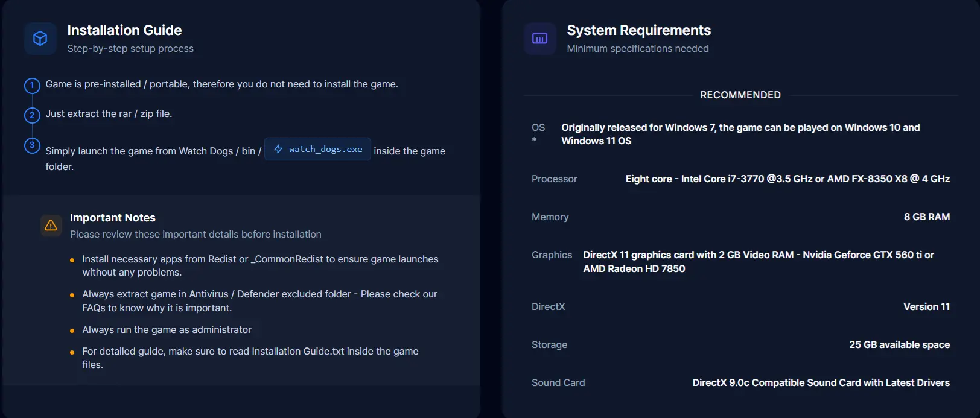Click the System Requirements heading
Viewport: 980px width, 418px height.
pos(638,30)
